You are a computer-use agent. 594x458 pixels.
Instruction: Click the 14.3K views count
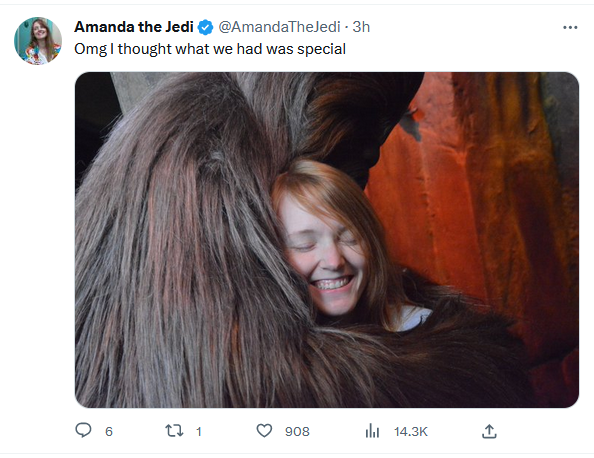pyautogui.click(x=411, y=431)
